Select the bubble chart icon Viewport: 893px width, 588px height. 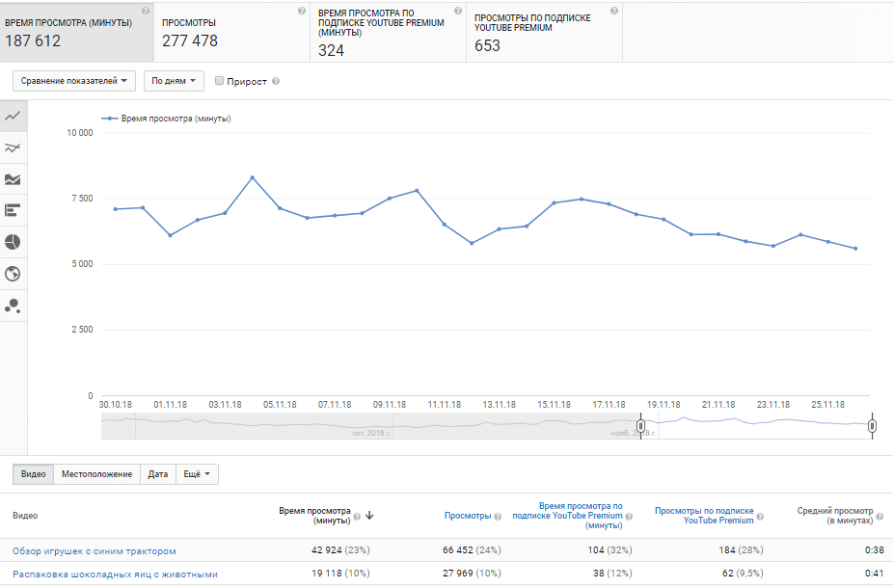14,306
